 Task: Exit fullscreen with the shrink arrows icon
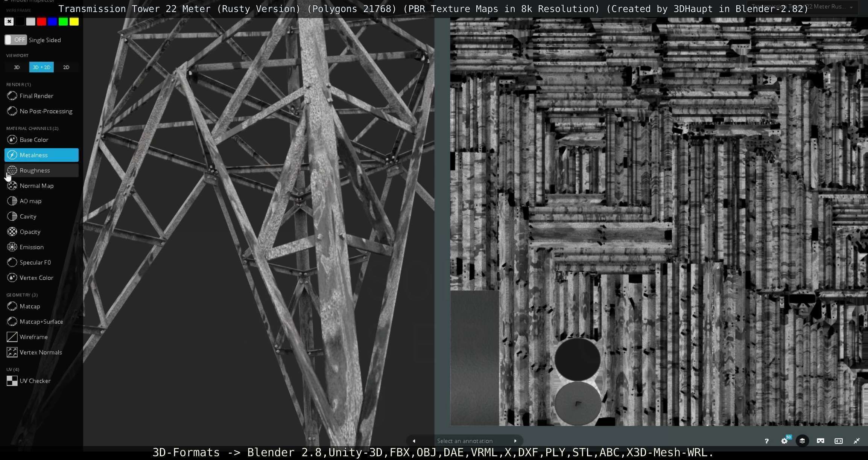click(857, 441)
